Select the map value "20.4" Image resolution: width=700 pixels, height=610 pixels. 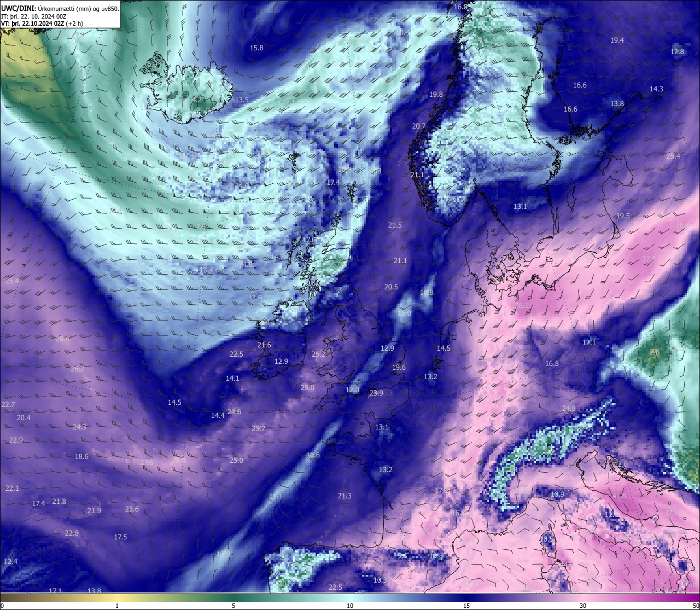pos(24,417)
